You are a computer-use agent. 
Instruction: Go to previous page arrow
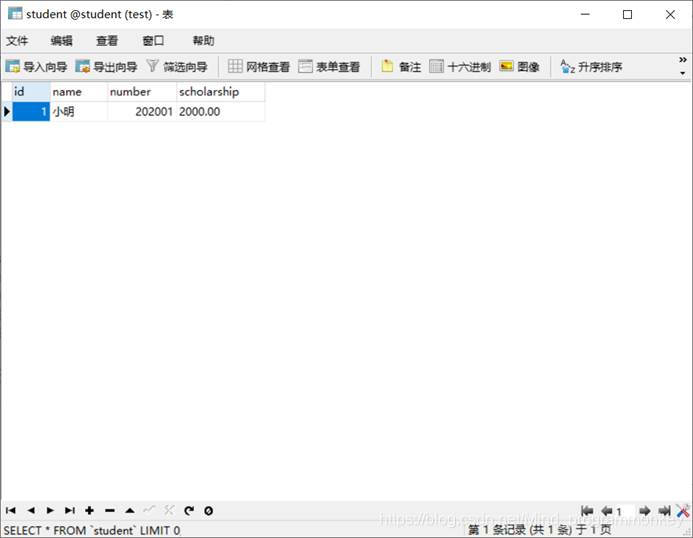607,511
